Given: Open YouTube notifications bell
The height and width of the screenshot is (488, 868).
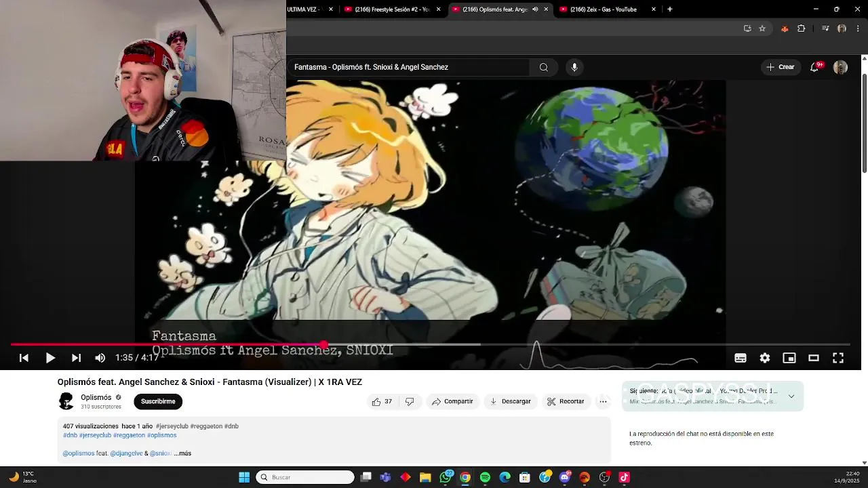Looking at the screenshot, I should tap(814, 67).
